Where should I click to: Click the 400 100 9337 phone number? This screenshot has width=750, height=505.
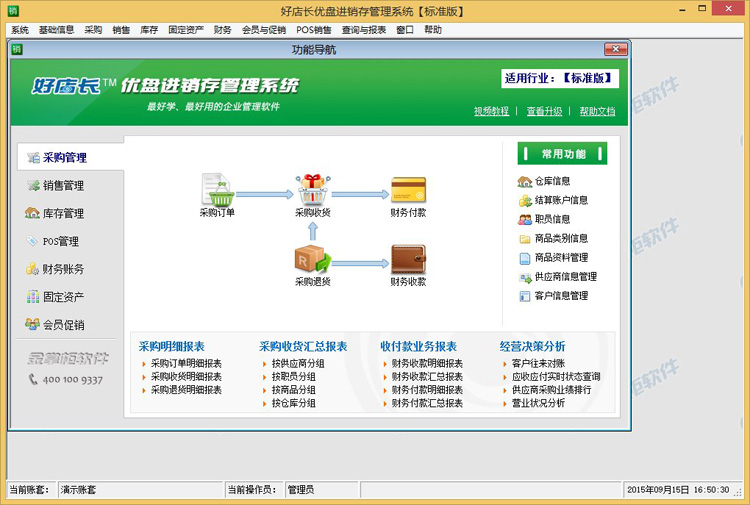coord(73,380)
